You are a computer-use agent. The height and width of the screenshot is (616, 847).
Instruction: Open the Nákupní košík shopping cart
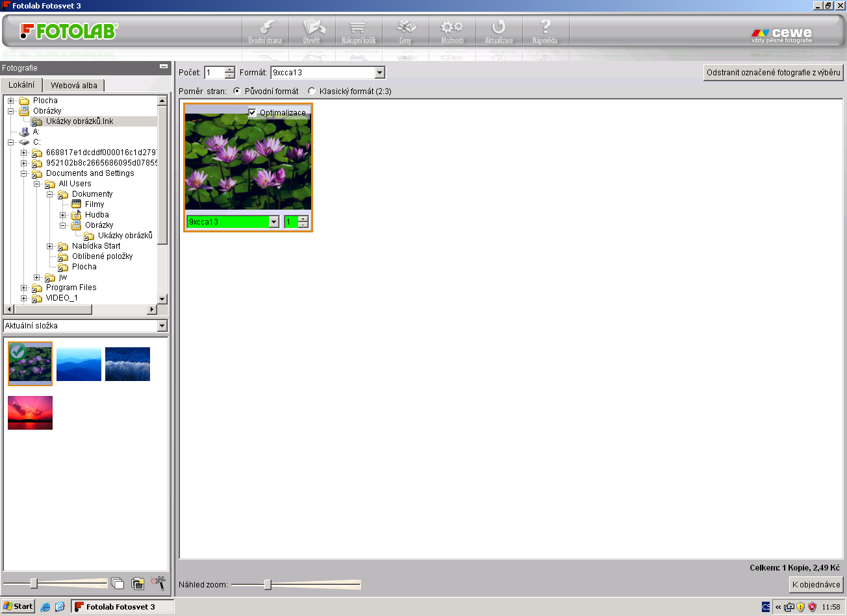coord(359,31)
